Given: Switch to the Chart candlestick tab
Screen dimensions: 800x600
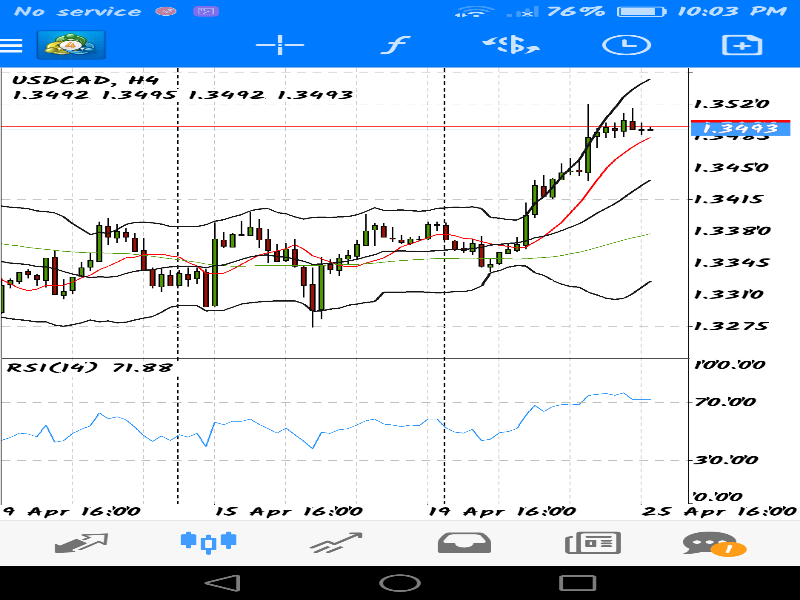Looking at the screenshot, I should (x=210, y=542).
